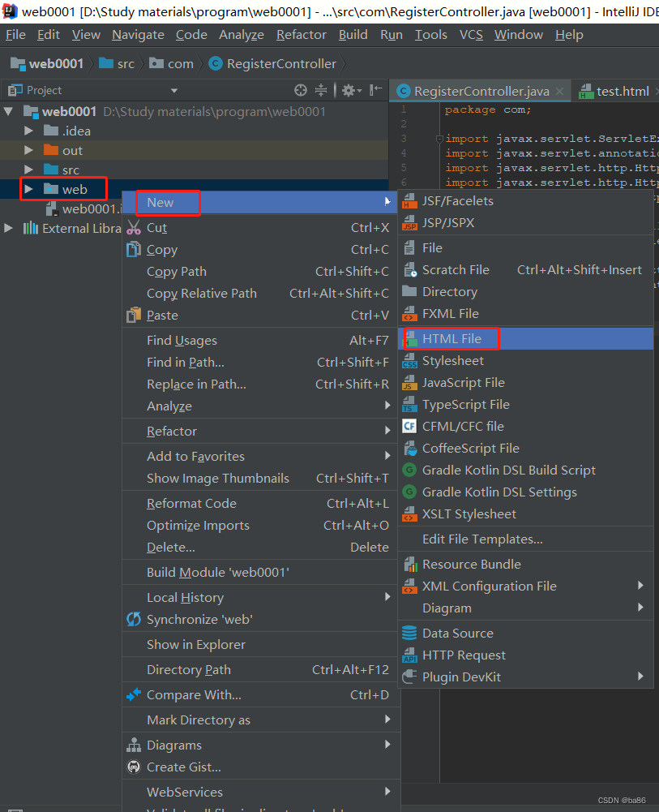Click the Create Gist GitHub icon

[x=134, y=767]
